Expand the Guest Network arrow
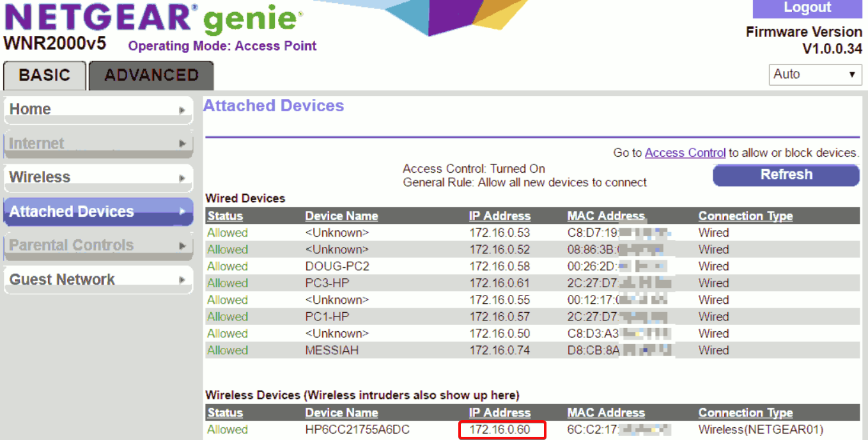Viewport: 868px width, 440px height. 182,280
